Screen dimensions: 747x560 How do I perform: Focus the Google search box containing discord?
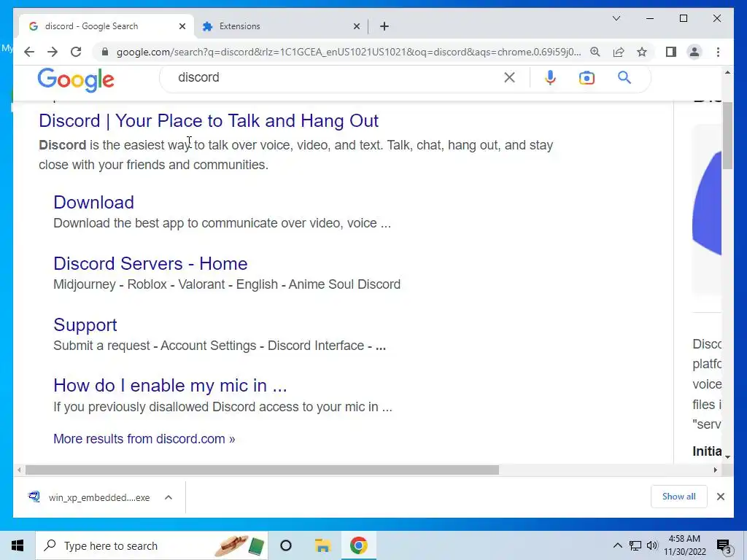click(x=333, y=77)
